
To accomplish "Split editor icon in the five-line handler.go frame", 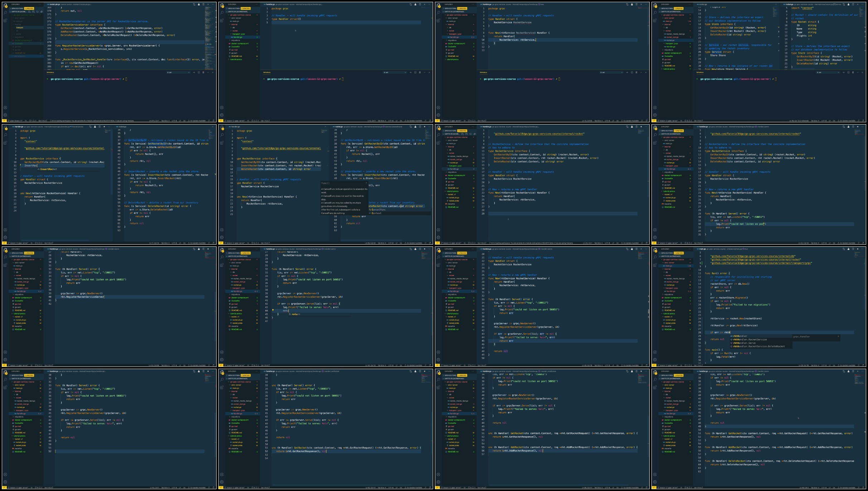I will pos(420,4).
